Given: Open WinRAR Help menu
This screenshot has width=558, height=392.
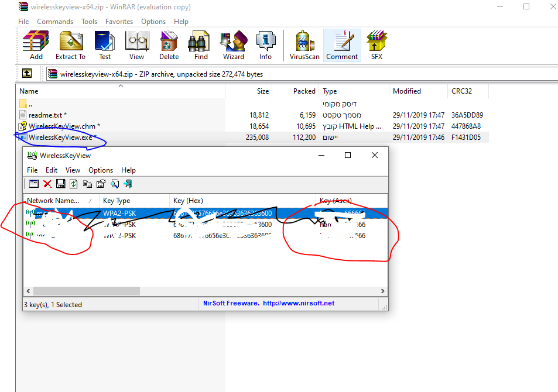Looking at the screenshot, I should pos(181,22).
